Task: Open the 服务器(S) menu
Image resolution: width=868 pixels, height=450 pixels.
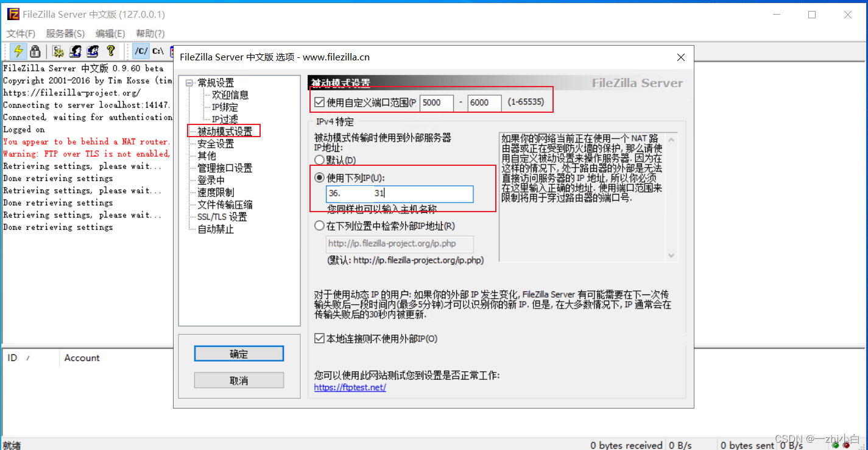Action: 65,34
